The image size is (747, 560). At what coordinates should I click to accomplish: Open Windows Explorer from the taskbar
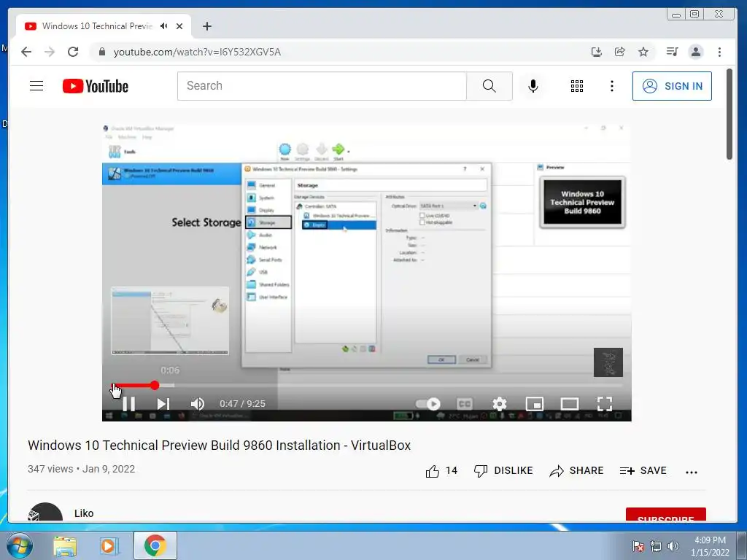[x=65, y=546]
